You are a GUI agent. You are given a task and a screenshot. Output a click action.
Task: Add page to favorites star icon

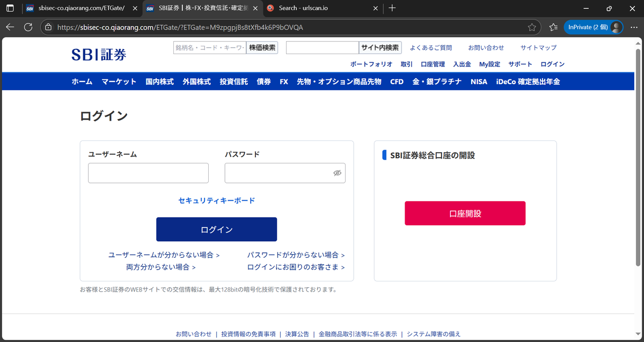[532, 27]
